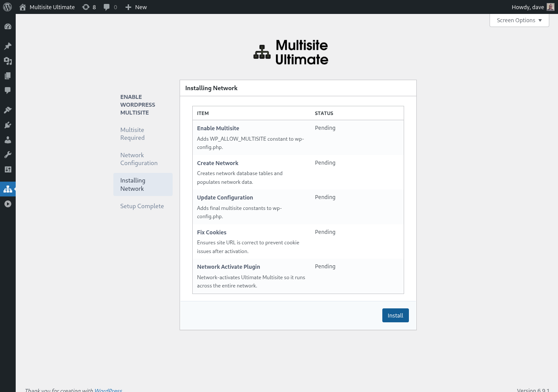Click the Enable Multisite item title
This screenshot has height=392, width=558.
click(x=218, y=128)
